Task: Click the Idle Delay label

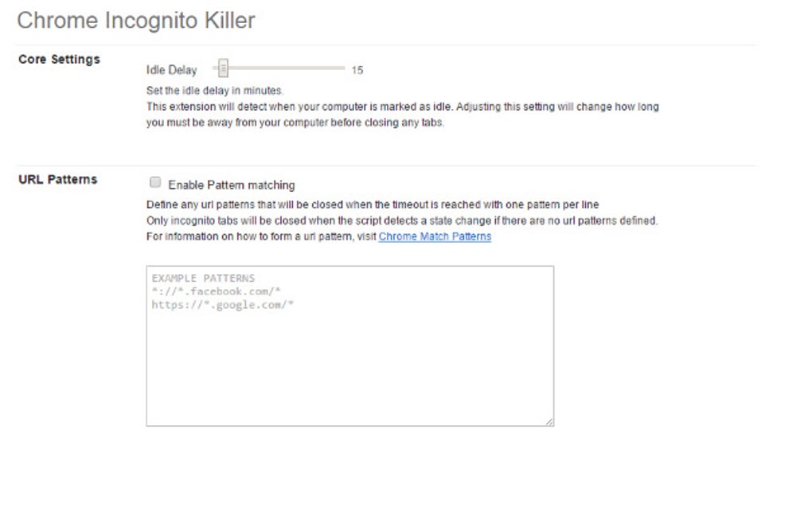Action: tap(170, 70)
